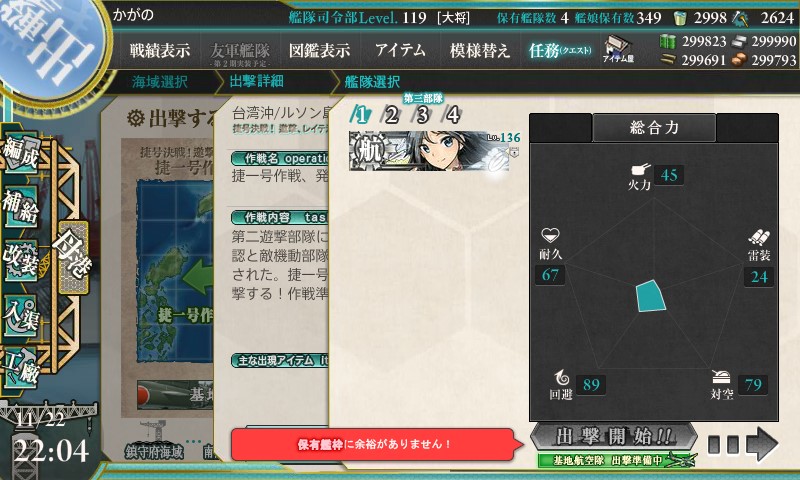Open 任務 (クエスト) quest menu
Viewport: 800px width, 480px height.
560,50
